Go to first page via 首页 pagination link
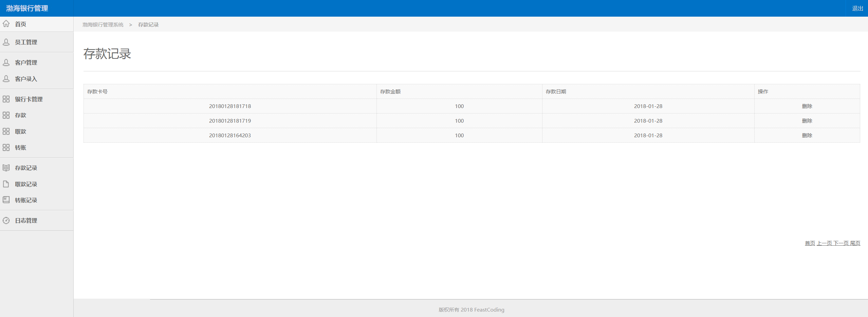Image resolution: width=868 pixels, height=317 pixels. click(810, 243)
